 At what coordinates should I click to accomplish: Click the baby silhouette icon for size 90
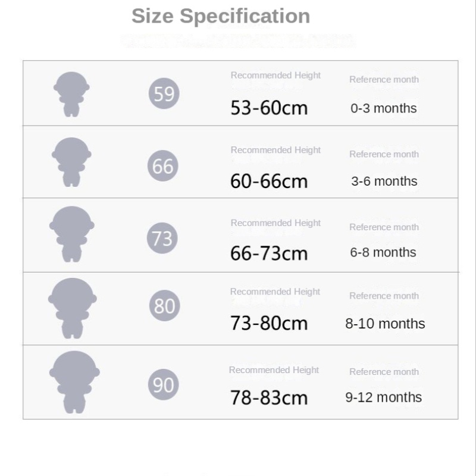[74, 381]
